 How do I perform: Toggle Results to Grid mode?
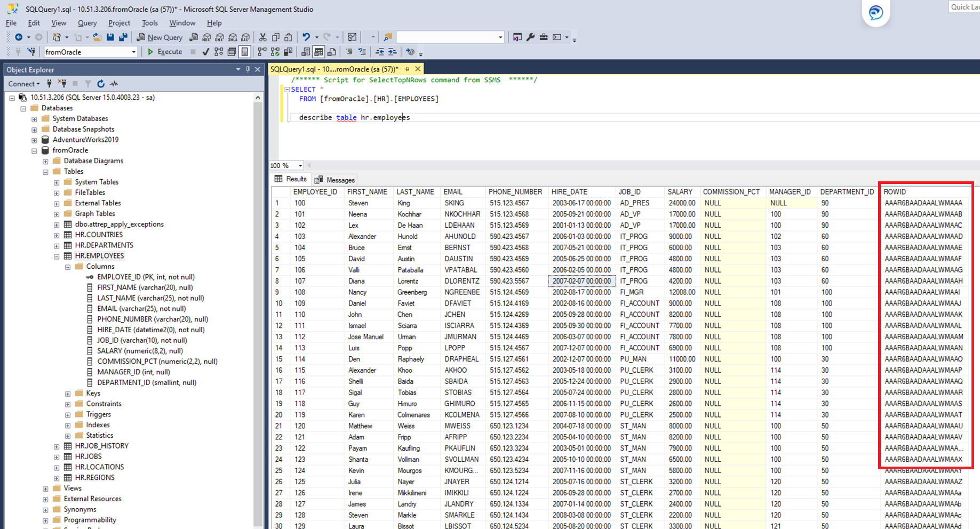(x=318, y=52)
